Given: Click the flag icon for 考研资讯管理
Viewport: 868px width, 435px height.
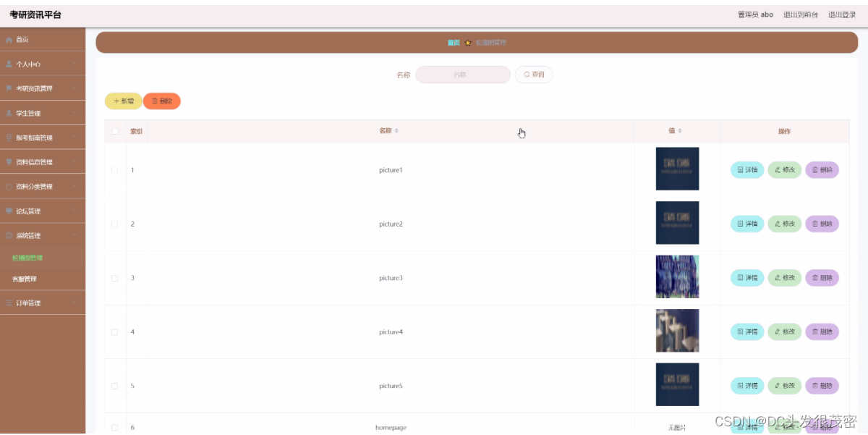Looking at the screenshot, I should pos(9,88).
